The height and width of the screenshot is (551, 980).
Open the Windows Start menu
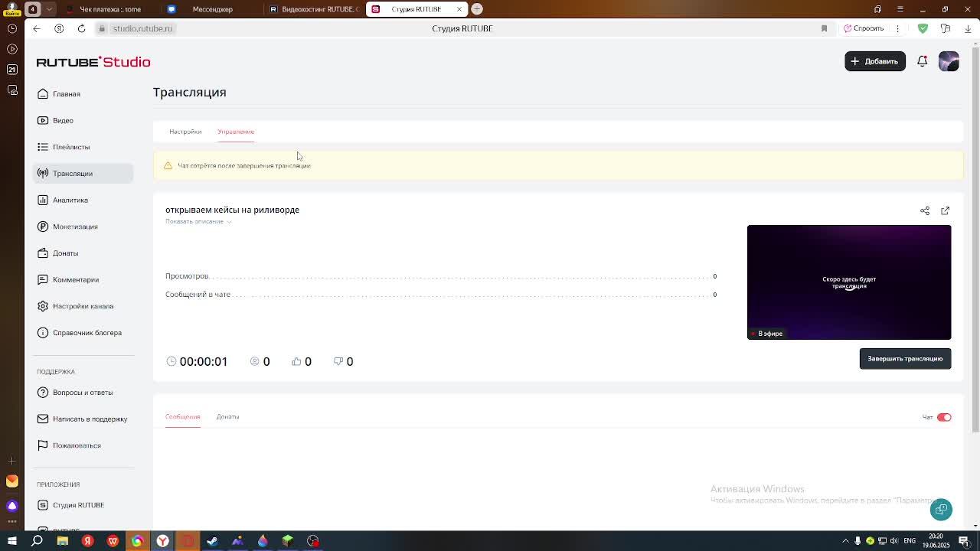coord(12,541)
